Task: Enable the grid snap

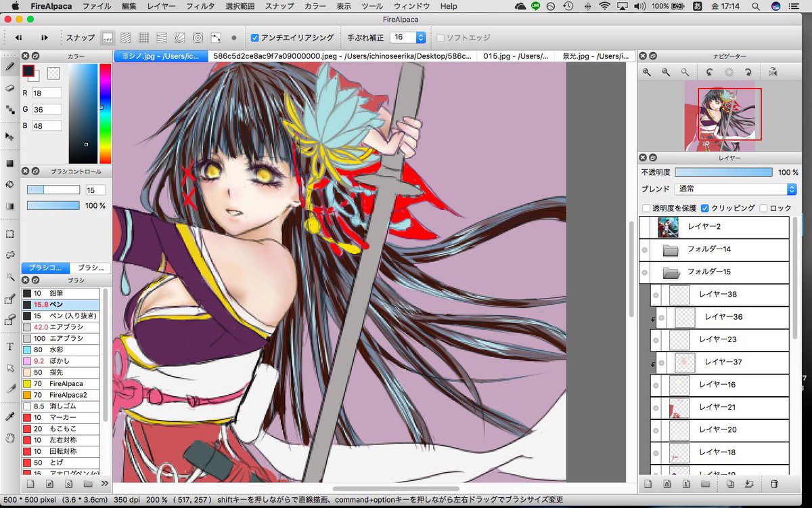Action: point(143,38)
